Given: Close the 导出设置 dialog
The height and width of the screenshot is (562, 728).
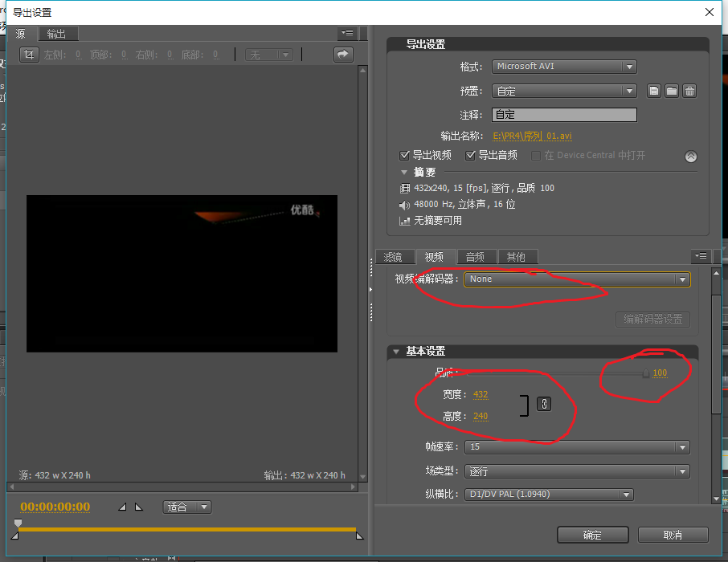Looking at the screenshot, I should click(710, 12).
